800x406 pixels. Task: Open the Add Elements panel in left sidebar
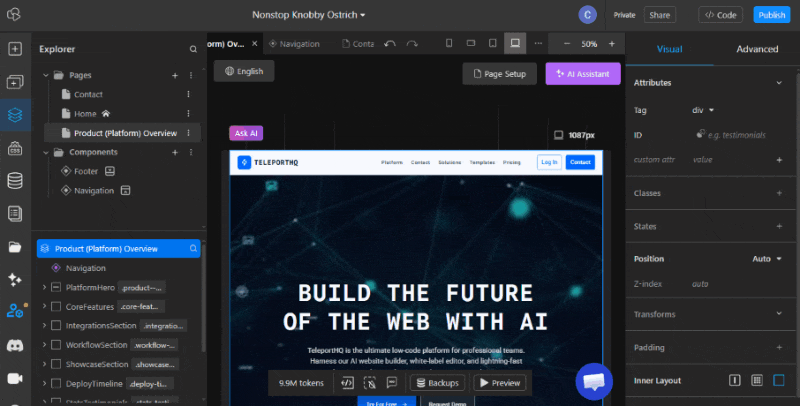(15, 49)
